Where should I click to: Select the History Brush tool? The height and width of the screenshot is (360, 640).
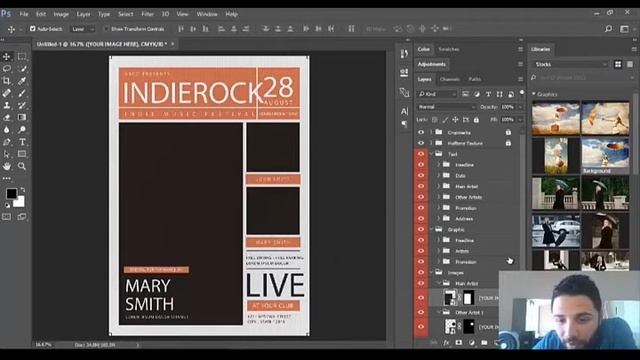(22, 105)
